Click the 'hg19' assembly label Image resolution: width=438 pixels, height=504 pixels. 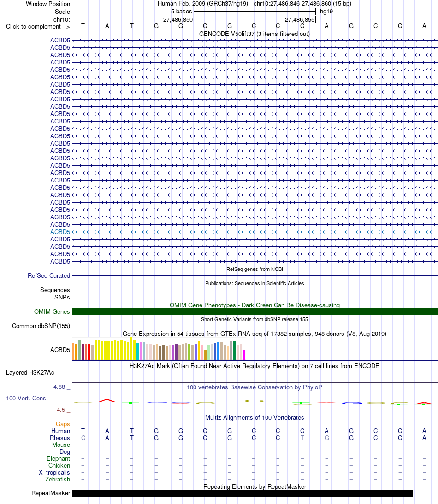click(x=326, y=11)
